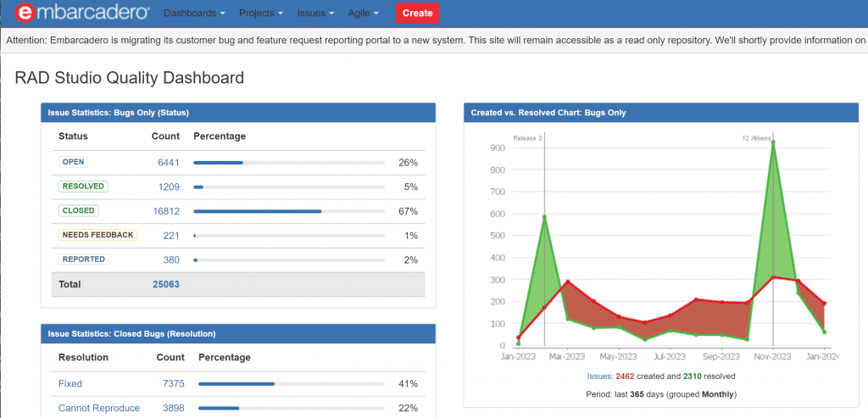Click the Issues link below the chart
This screenshot has width=868, height=418.
600,376
